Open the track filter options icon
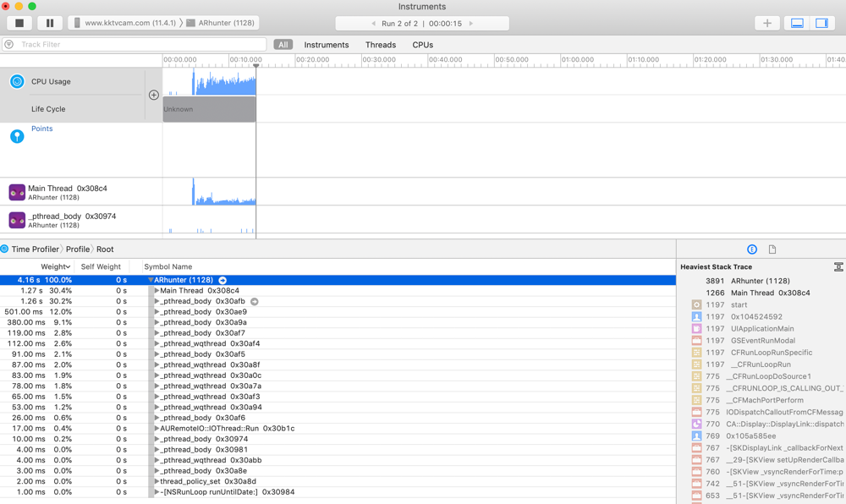The image size is (846, 504). (x=9, y=44)
